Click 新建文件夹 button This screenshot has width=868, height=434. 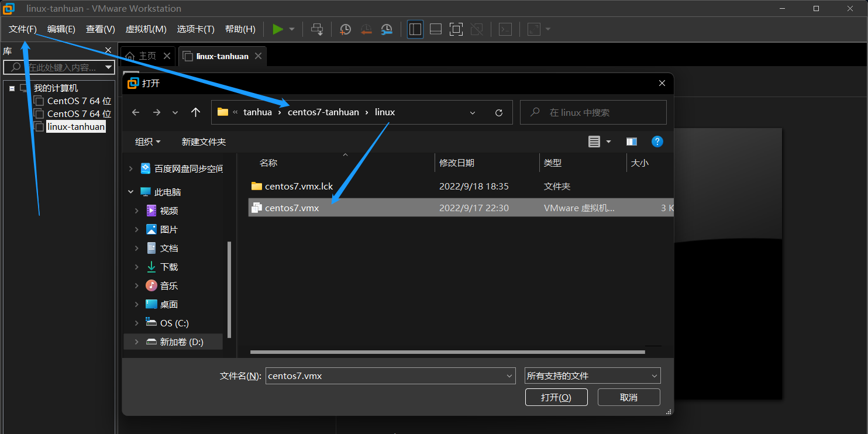[204, 142]
